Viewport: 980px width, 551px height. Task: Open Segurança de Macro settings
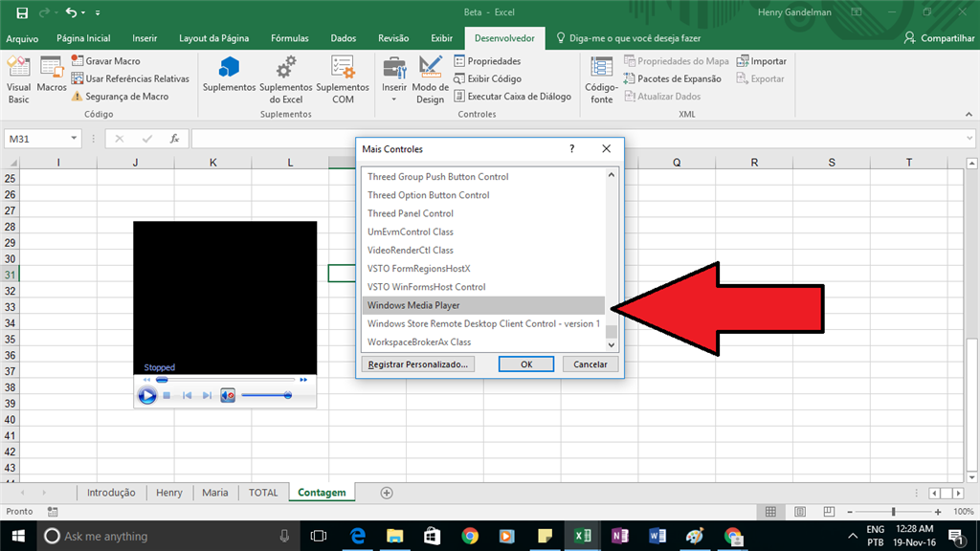(120, 97)
